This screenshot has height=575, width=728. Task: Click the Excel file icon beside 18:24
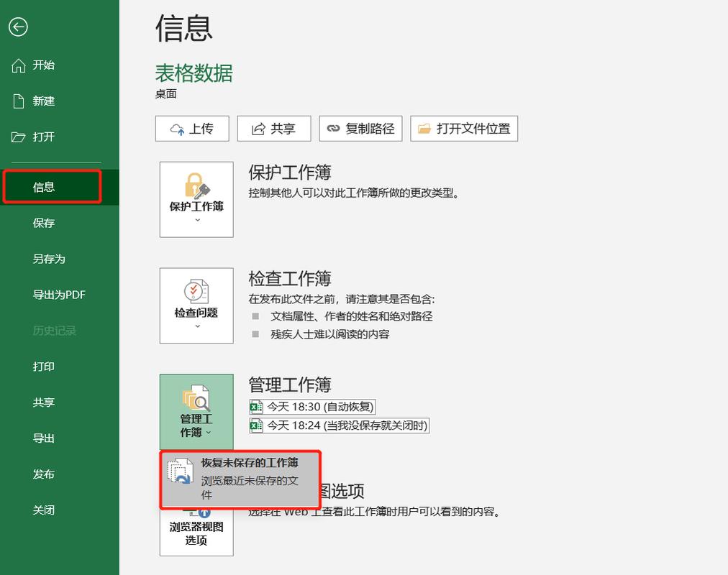click(256, 425)
